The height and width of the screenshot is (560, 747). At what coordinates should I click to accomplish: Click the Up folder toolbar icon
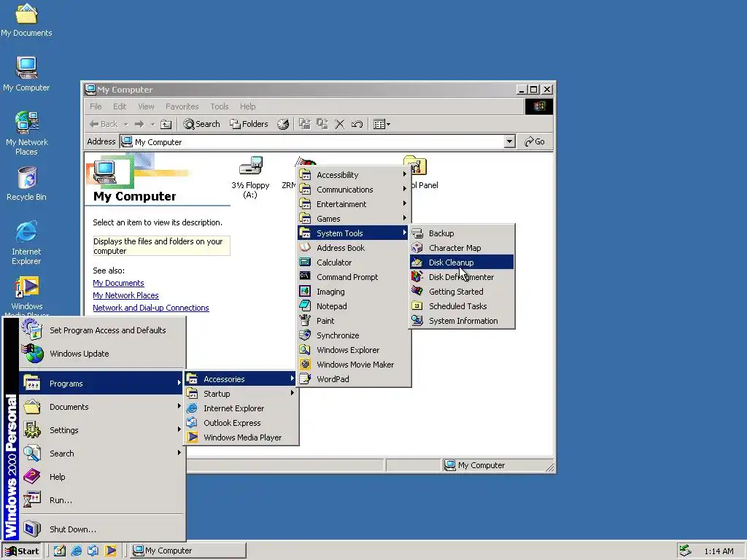point(166,124)
